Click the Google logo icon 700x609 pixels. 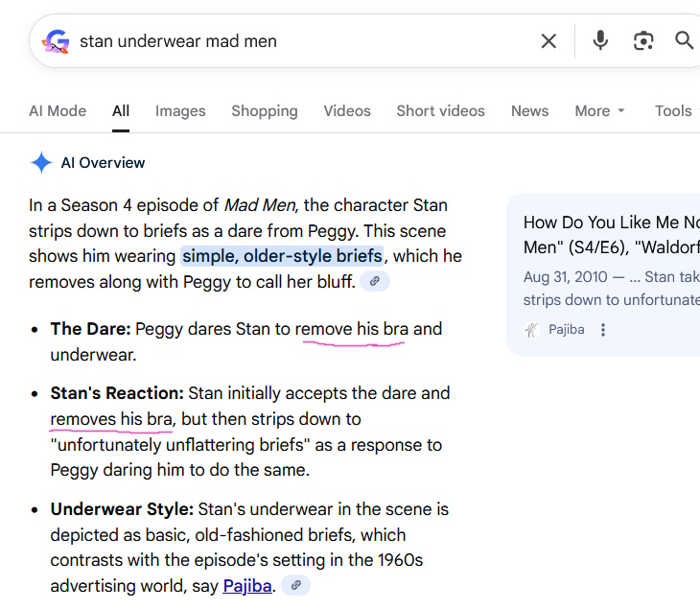coord(56,41)
